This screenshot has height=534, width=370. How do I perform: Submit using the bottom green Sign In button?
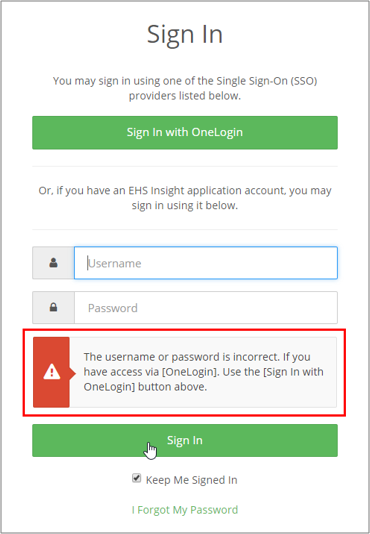(185, 440)
